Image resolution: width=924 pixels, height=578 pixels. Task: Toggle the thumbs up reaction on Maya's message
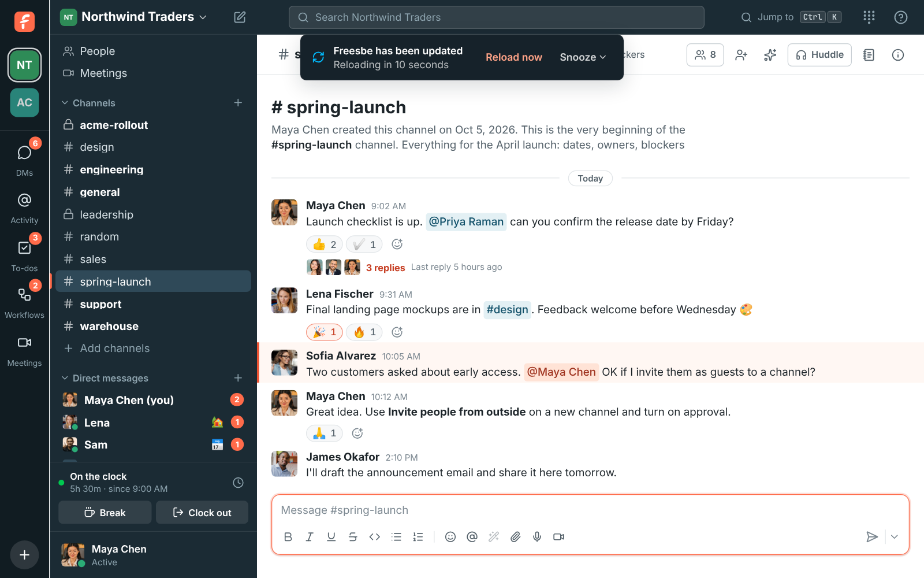(325, 244)
